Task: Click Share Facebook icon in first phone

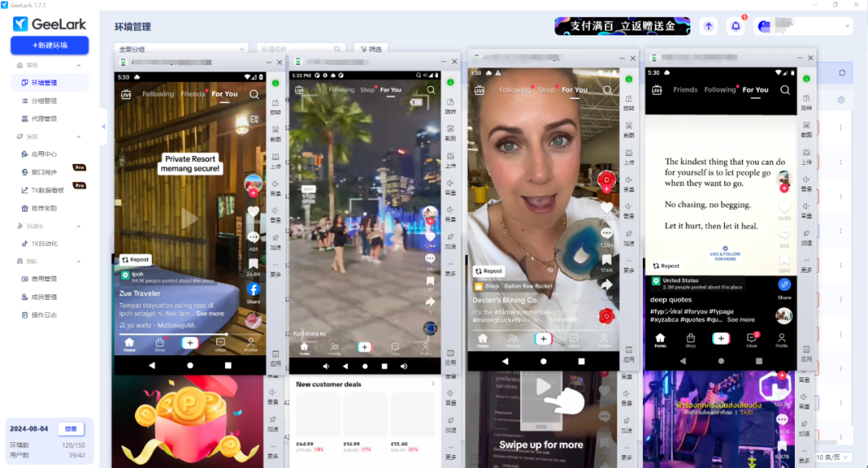Action: 253,289
